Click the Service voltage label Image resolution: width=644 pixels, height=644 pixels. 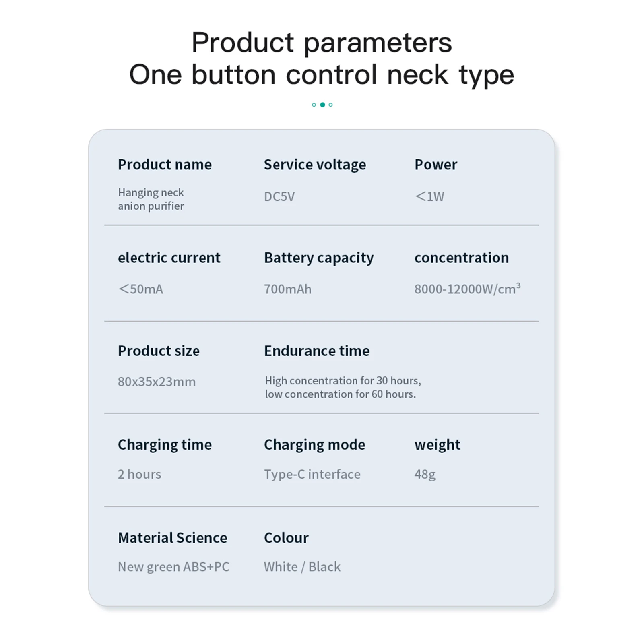tap(315, 165)
